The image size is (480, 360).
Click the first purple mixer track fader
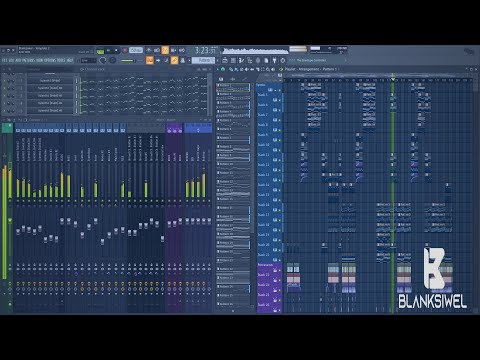point(169,224)
